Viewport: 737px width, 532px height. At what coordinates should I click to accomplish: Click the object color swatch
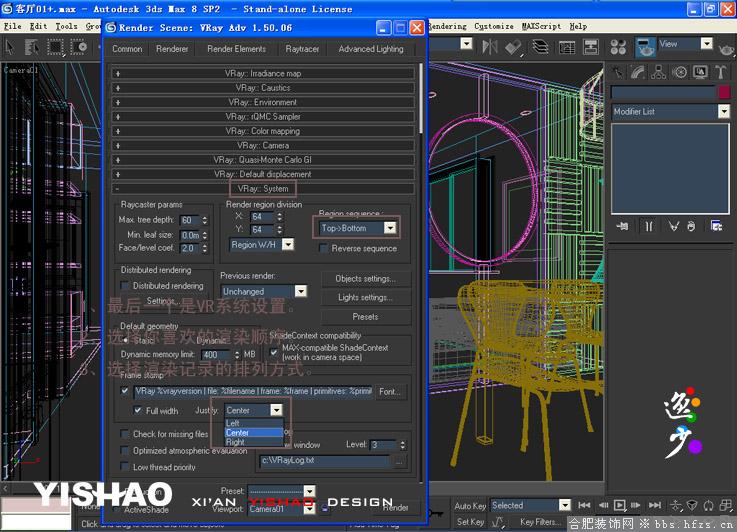[x=724, y=92]
